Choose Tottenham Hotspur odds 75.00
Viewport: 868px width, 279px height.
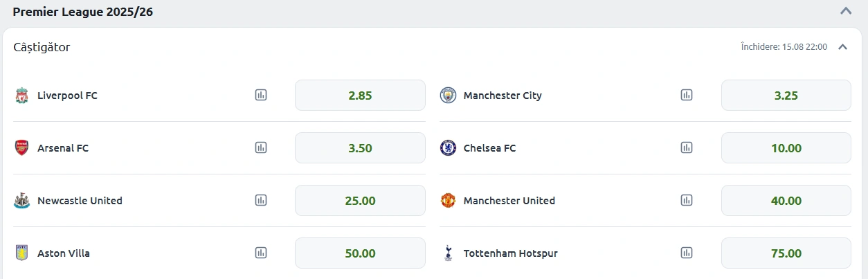click(786, 253)
